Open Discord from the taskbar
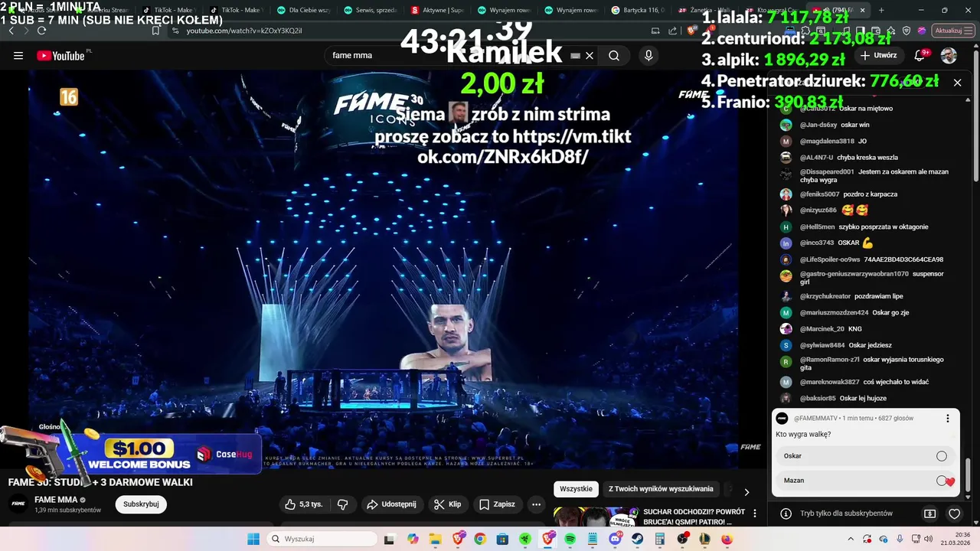 point(614,539)
